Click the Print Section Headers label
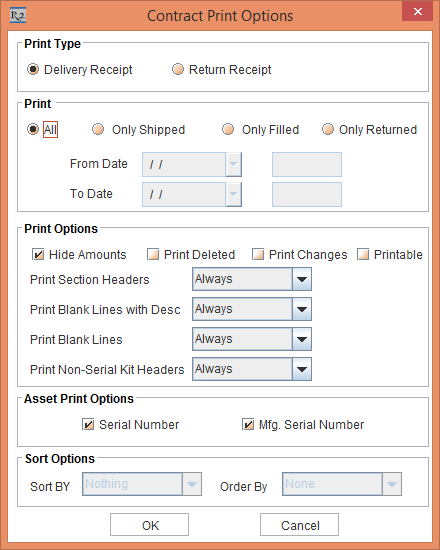 pyautogui.click(x=90, y=280)
